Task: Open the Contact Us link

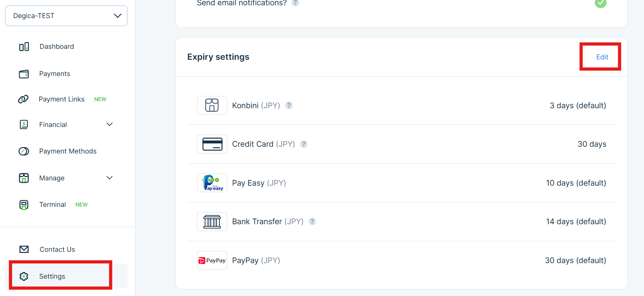Action: tap(57, 249)
